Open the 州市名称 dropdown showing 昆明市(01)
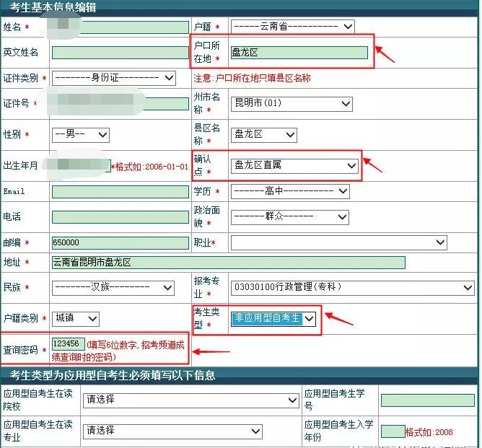Screen dimensions: 482x448 (292, 104)
